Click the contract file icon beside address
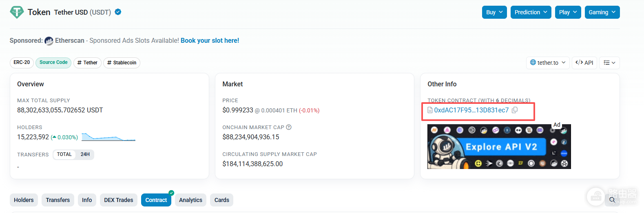The width and height of the screenshot is (644, 213). tap(430, 110)
